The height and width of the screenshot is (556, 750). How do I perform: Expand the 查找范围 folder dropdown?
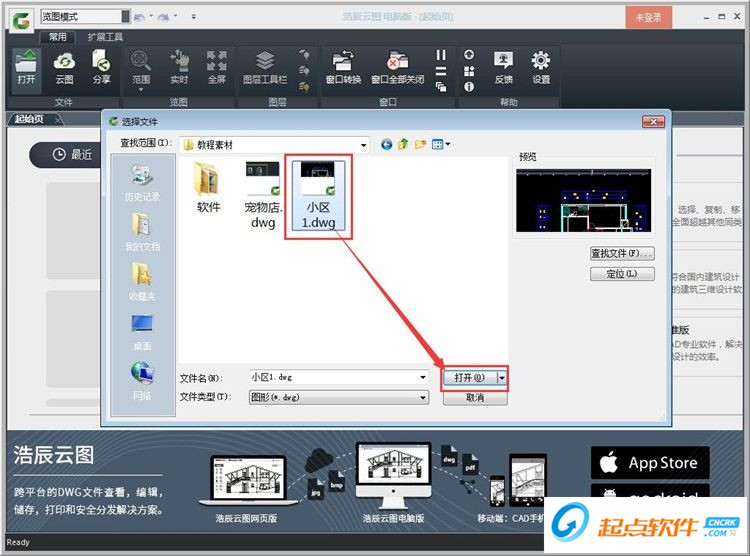(x=364, y=145)
